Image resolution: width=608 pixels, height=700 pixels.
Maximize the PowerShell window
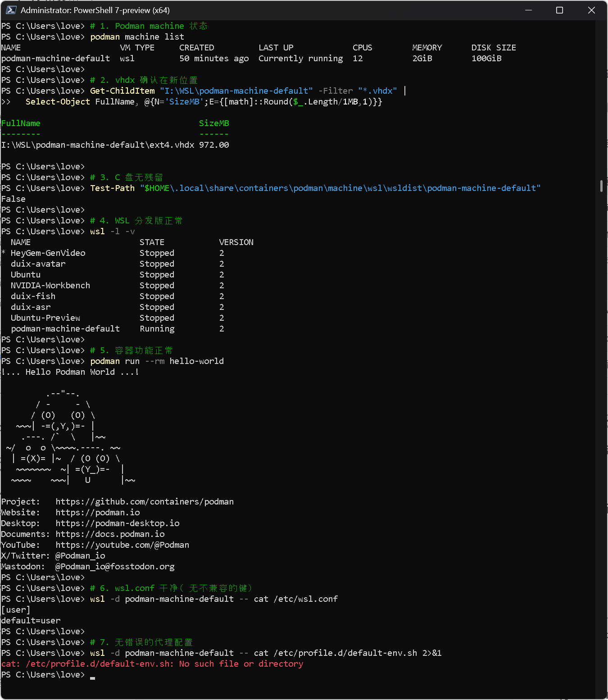pos(559,10)
